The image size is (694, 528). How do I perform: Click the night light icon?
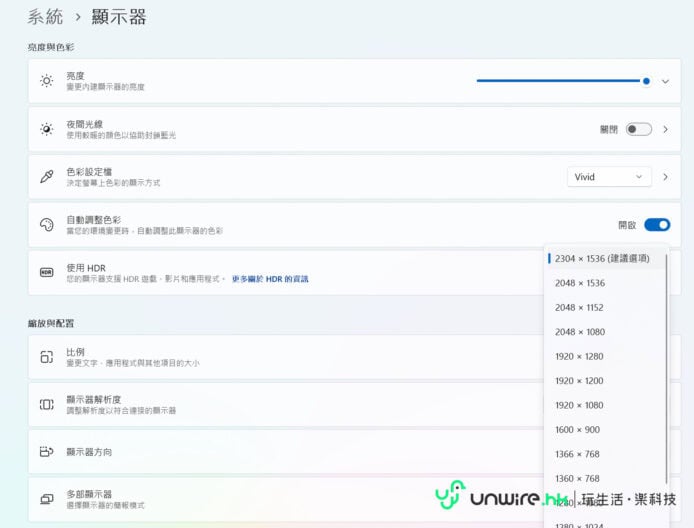[46, 129]
